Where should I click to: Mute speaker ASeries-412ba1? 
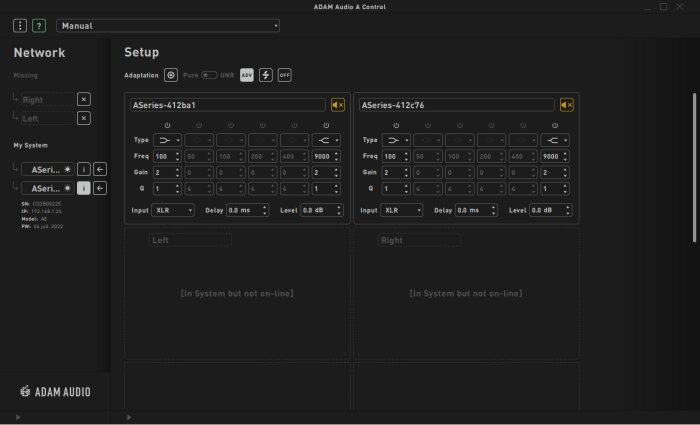coord(338,105)
